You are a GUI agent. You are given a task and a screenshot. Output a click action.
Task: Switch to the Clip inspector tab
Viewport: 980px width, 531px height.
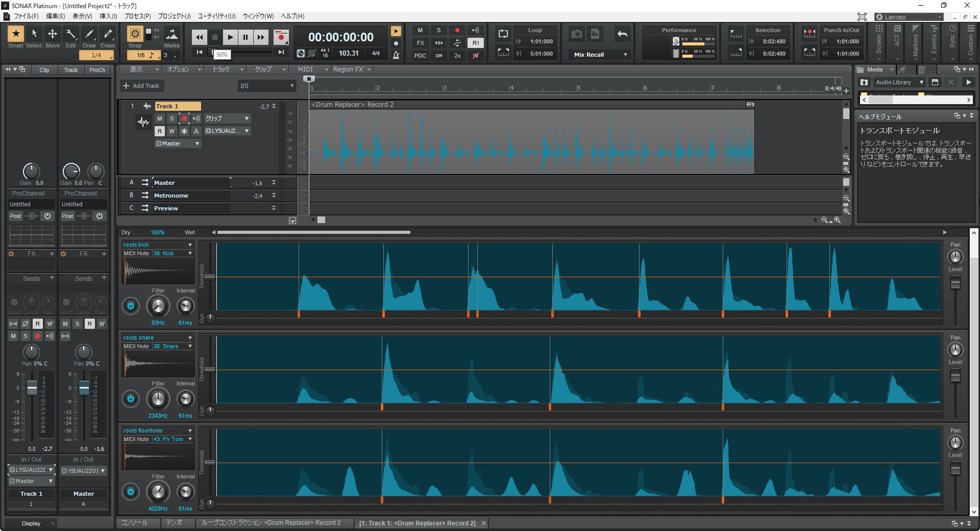pos(44,70)
